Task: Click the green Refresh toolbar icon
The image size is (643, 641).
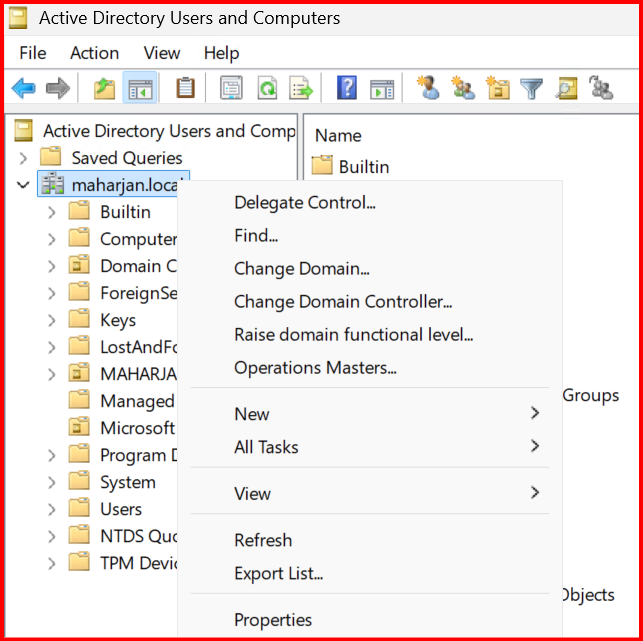Action: [x=267, y=89]
